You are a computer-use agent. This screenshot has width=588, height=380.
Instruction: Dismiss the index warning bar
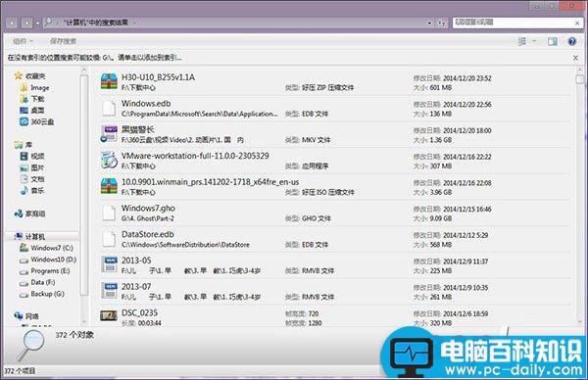pyautogui.click(x=575, y=58)
